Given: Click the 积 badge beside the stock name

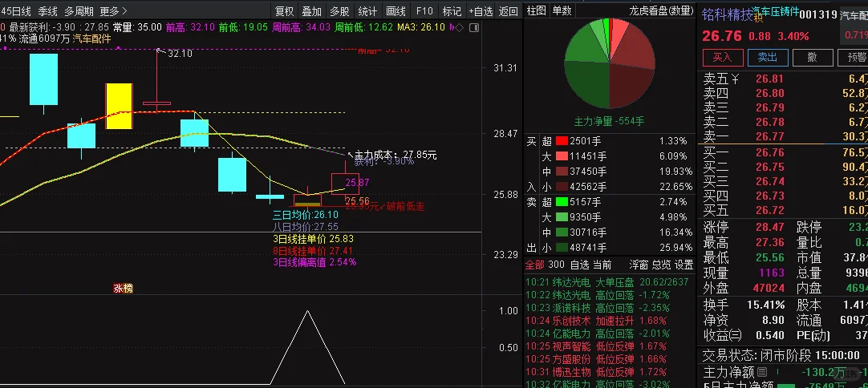Looking at the screenshot, I should [x=758, y=18].
